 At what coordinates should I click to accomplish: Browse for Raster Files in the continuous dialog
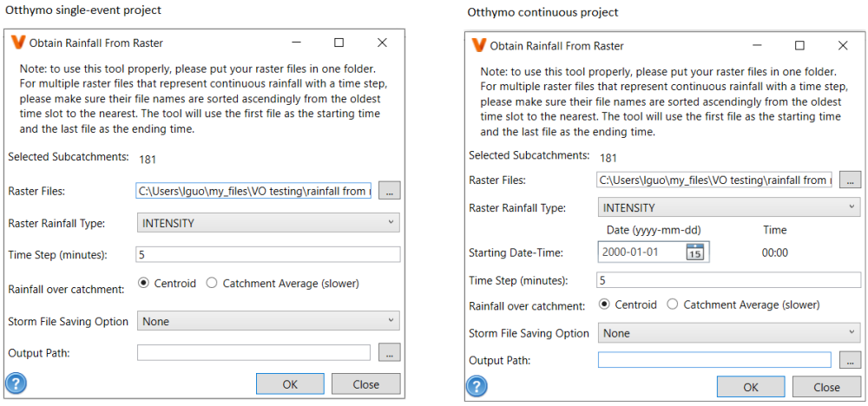[851, 180]
